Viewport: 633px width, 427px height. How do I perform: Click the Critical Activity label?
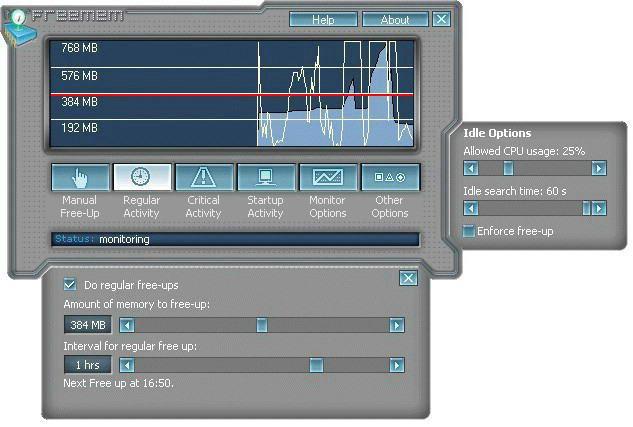(203, 207)
